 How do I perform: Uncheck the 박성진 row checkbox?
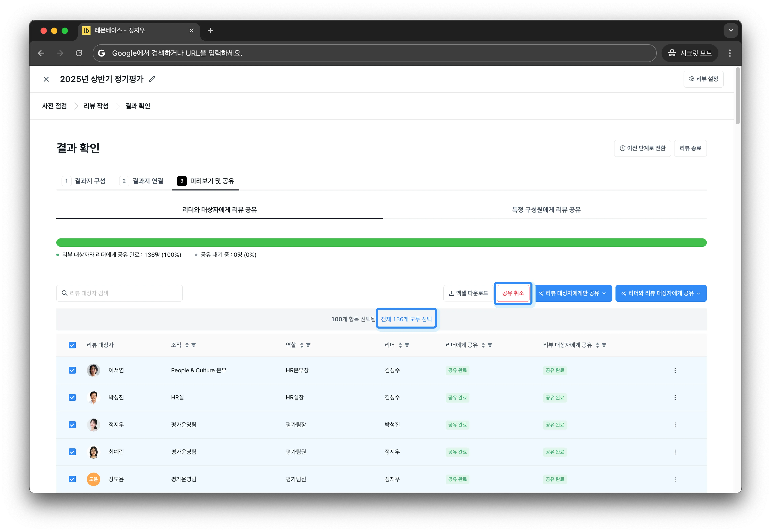point(72,397)
